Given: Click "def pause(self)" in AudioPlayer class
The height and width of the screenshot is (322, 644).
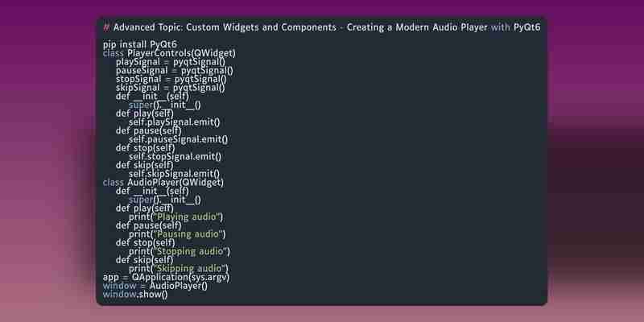Looking at the screenshot, I should click(149, 226).
